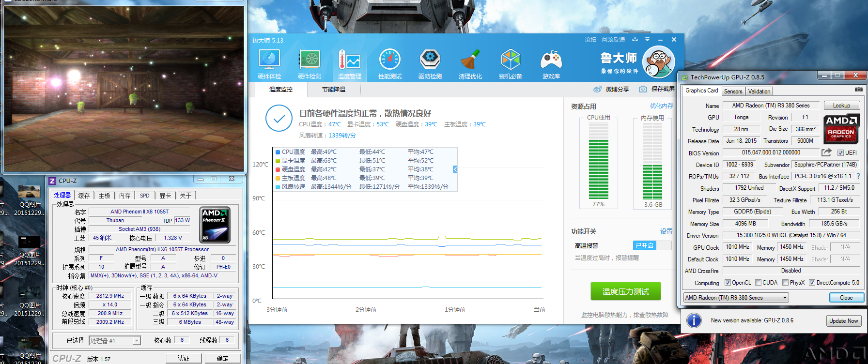Open GPU selection dropdown in GPU-Z
The image size is (868, 364).
pos(736,298)
